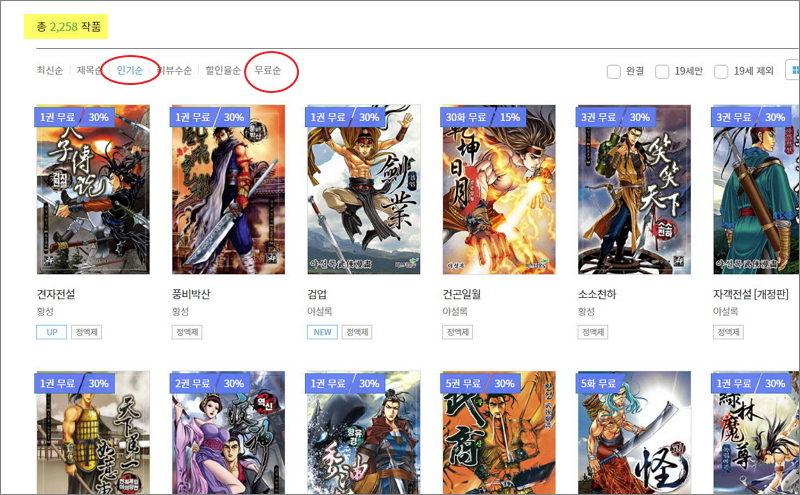This screenshot has width=800, height=495.
Task: Open author 황성 under 소소천하
Action: [586, 311]
